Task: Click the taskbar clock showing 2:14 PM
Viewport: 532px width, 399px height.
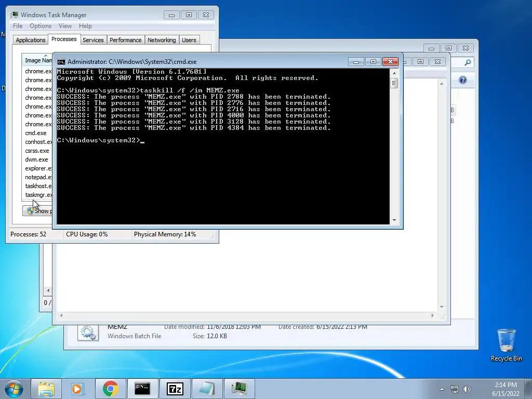Action: click(x=506, y=389)
